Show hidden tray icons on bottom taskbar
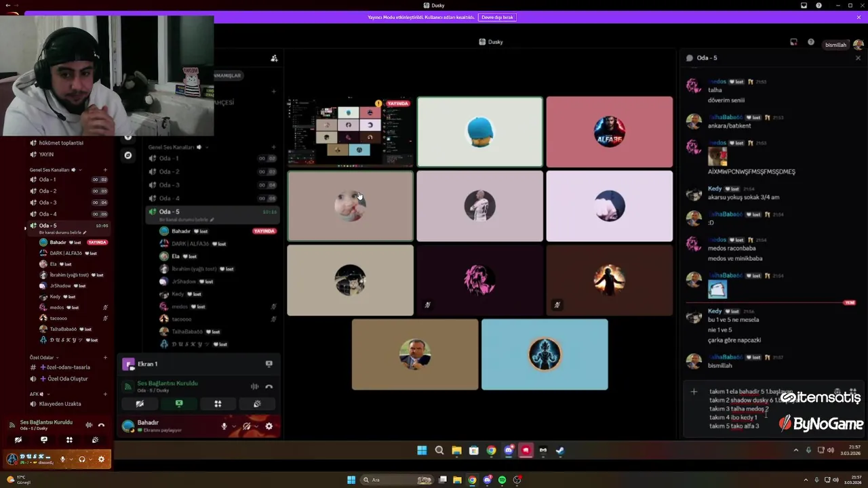The width and height of the screenshot is (868, 488). point(805,480)
